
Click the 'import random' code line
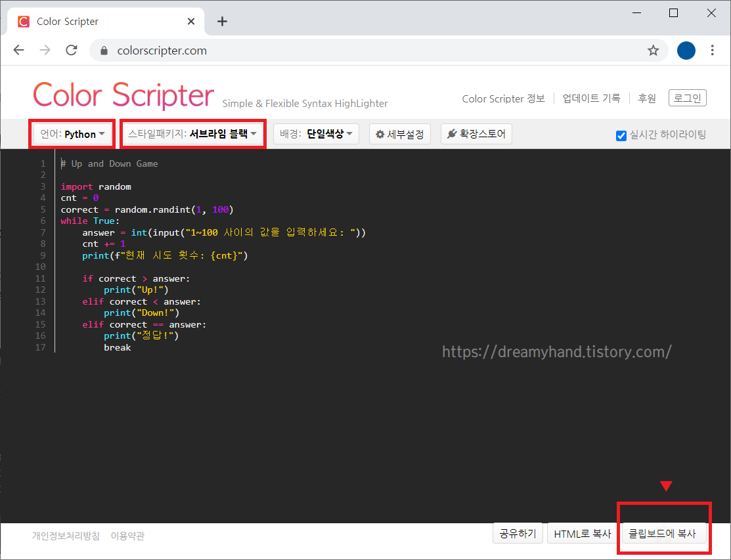coord(96,187)
